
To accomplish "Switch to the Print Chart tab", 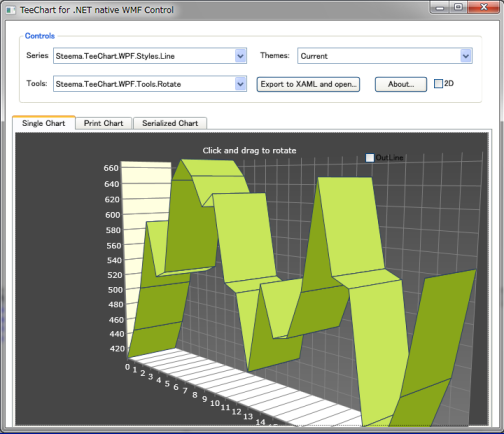I will [104, 123].
